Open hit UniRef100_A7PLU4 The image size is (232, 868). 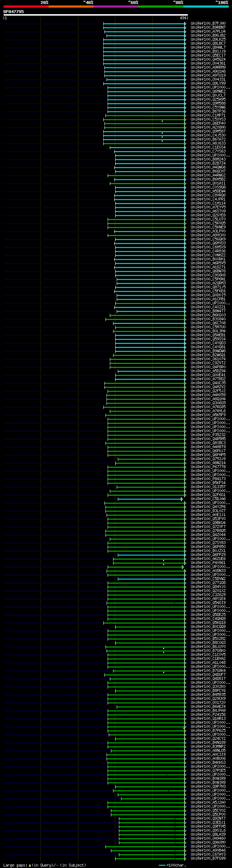(x=208, y=32)
